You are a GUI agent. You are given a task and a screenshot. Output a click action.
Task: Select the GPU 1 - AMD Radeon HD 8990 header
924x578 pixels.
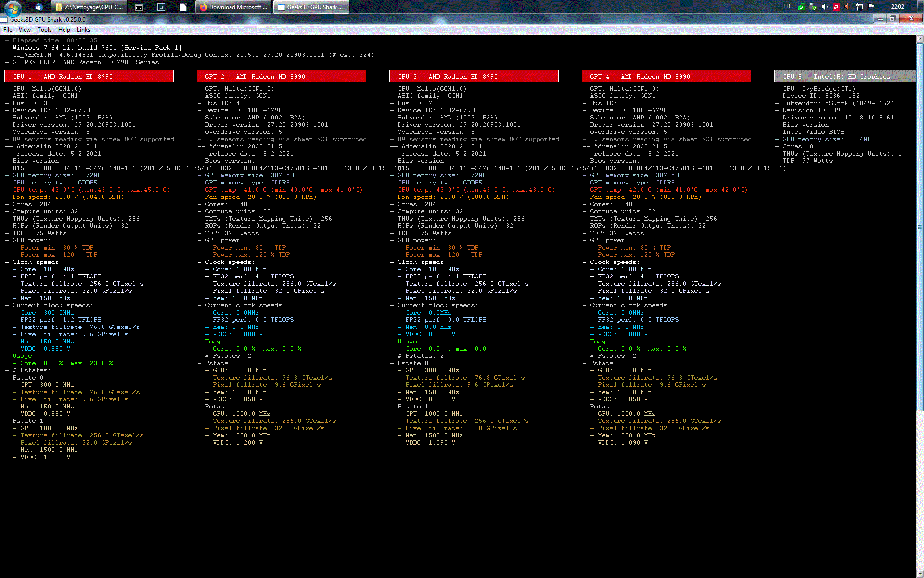tap(89, 76)
